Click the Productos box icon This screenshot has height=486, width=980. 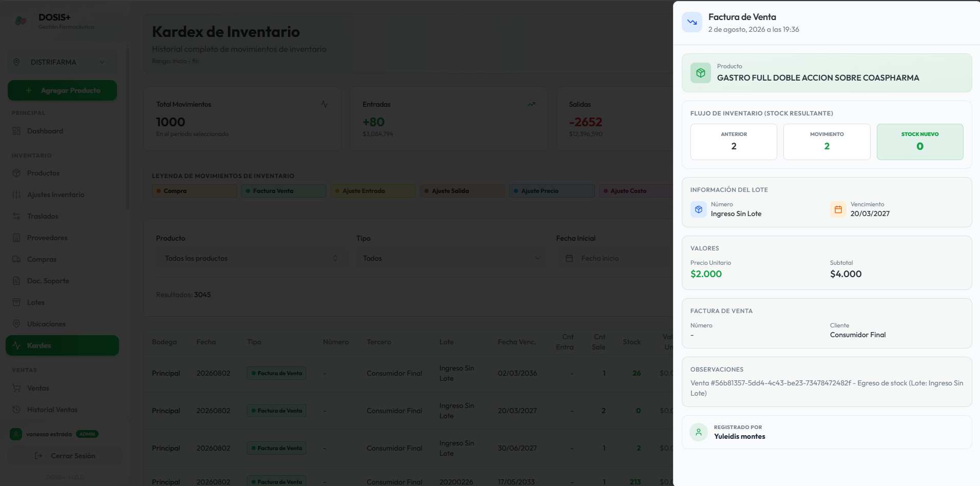(16, 173)
